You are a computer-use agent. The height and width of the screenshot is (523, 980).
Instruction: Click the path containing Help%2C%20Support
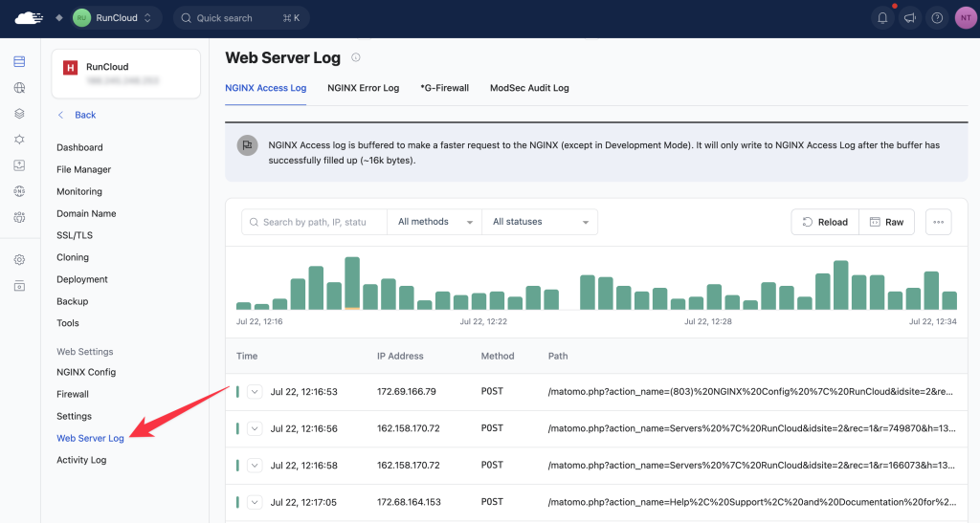(x=752, y=502)
